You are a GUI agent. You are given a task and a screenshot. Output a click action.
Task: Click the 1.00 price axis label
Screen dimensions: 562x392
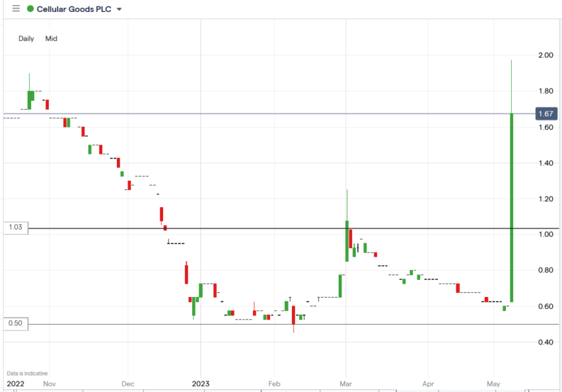[546, 234]
